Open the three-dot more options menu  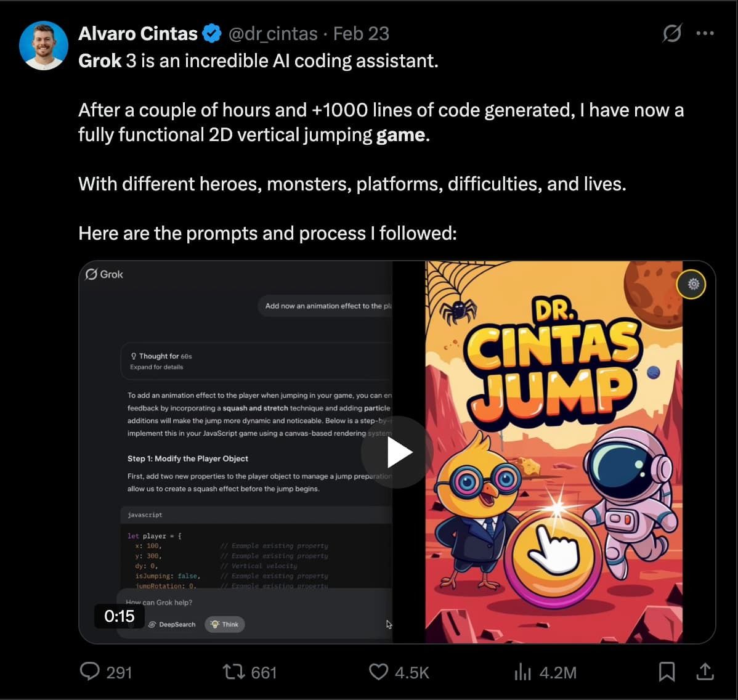coord(705,33)
